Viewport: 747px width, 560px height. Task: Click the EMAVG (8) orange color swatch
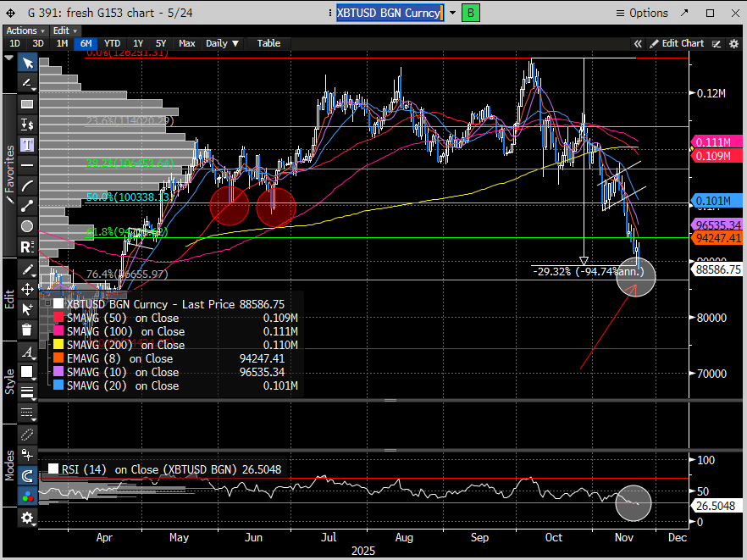click(58, 358)
